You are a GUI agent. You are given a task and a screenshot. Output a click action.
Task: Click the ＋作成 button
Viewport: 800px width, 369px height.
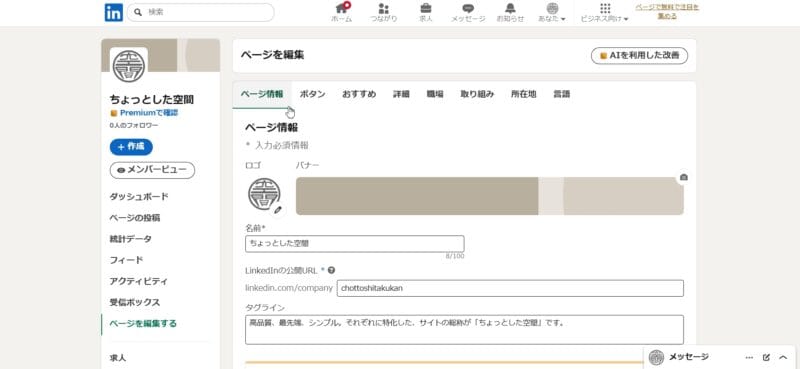131,147
